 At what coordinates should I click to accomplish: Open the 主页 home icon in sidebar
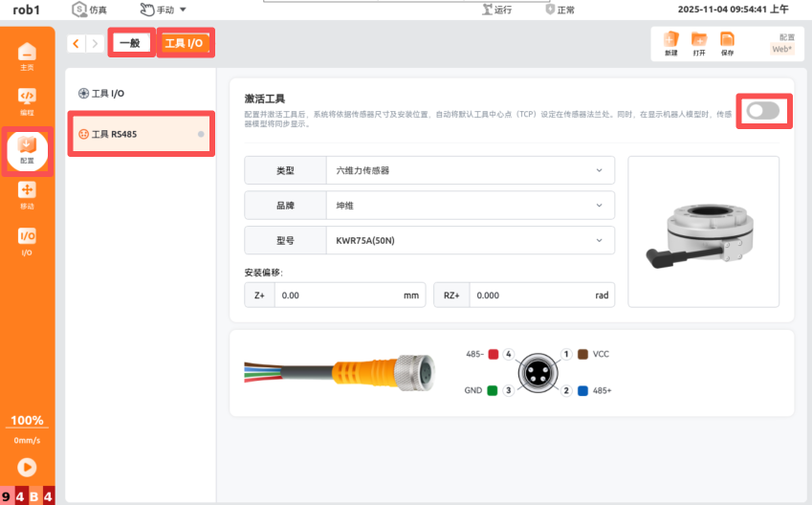coord(27,55)
